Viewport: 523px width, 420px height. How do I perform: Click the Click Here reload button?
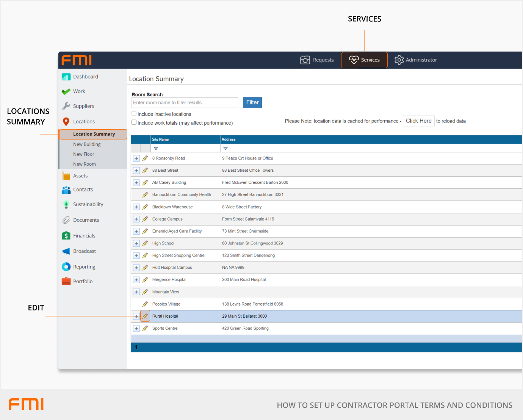[418, 121]
